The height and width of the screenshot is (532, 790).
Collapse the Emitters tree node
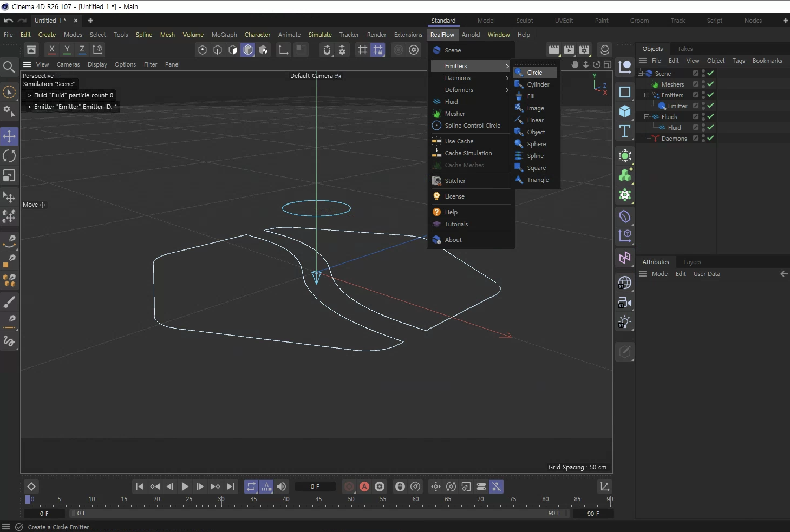(x=647, y=95)
